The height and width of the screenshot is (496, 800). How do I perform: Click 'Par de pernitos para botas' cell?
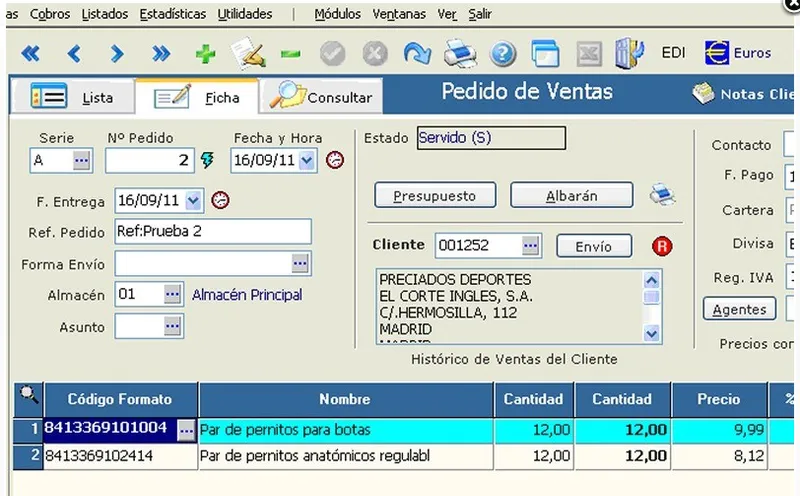(x=345, y=430)
